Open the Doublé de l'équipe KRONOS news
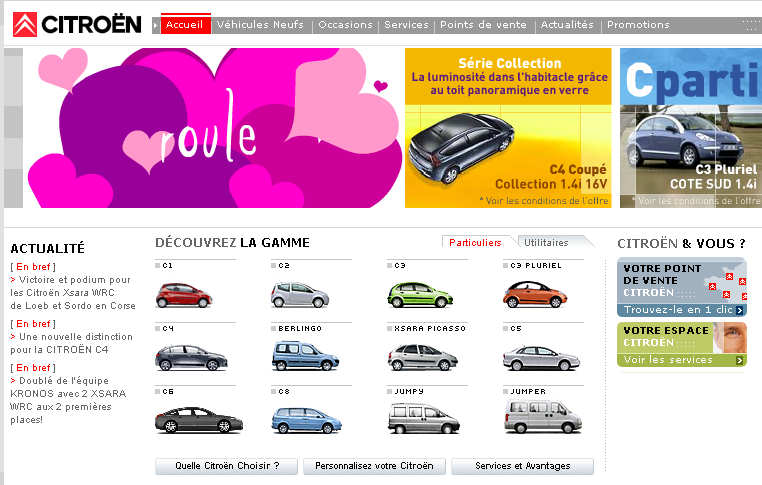Screen dimensions: 762x485 [68, 400]
